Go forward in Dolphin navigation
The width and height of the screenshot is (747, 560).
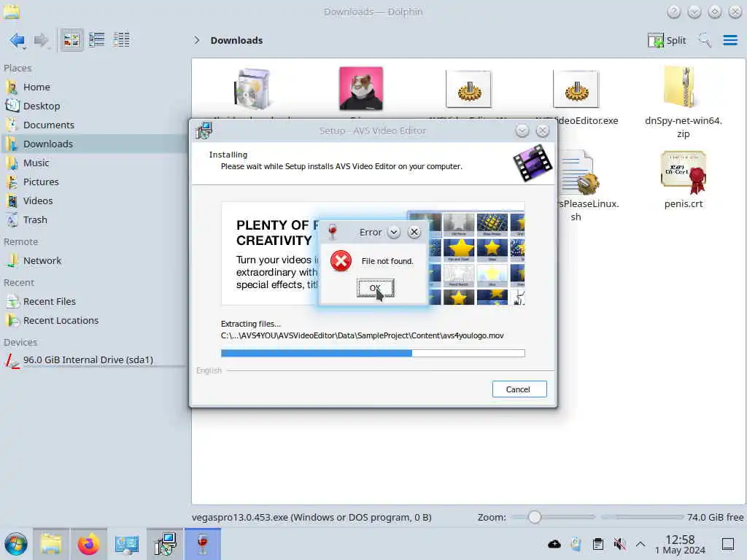[x=42, y=41]
